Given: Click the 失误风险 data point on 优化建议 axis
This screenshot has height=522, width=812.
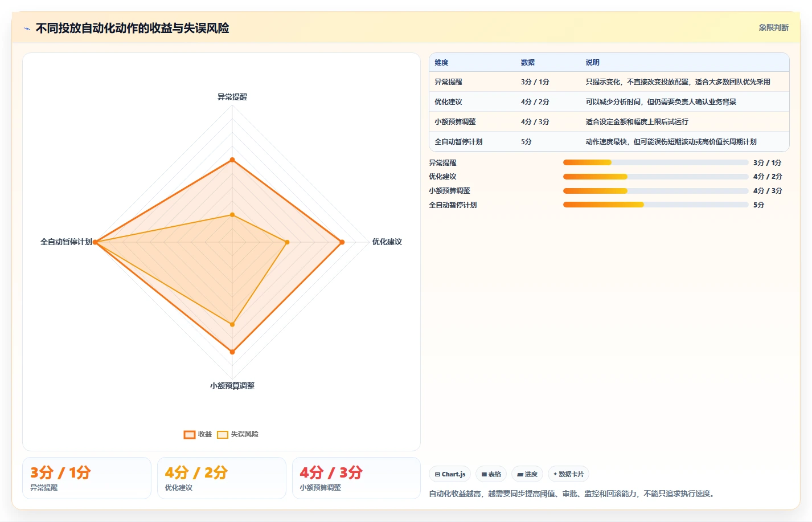Looking at the screenshot, I should [287, 242].
